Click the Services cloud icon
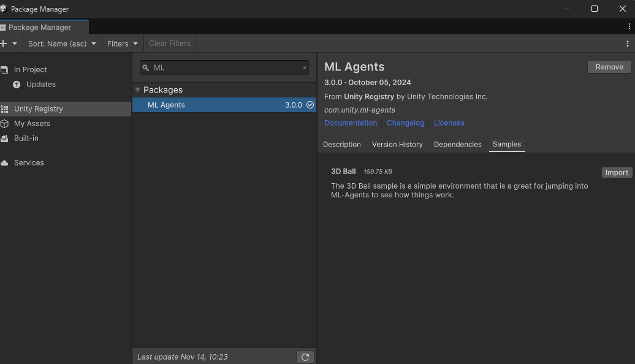 pyautogui.click(x=4, y=163)
